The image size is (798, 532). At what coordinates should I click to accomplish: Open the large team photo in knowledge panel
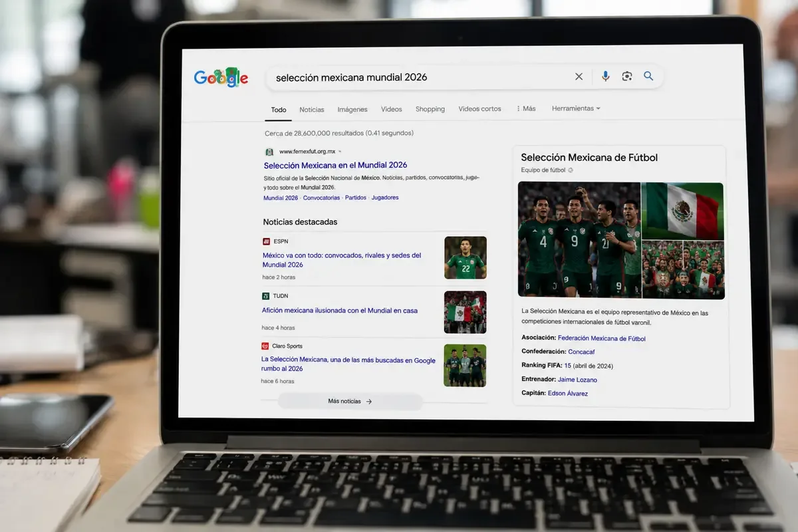[579, 240]
